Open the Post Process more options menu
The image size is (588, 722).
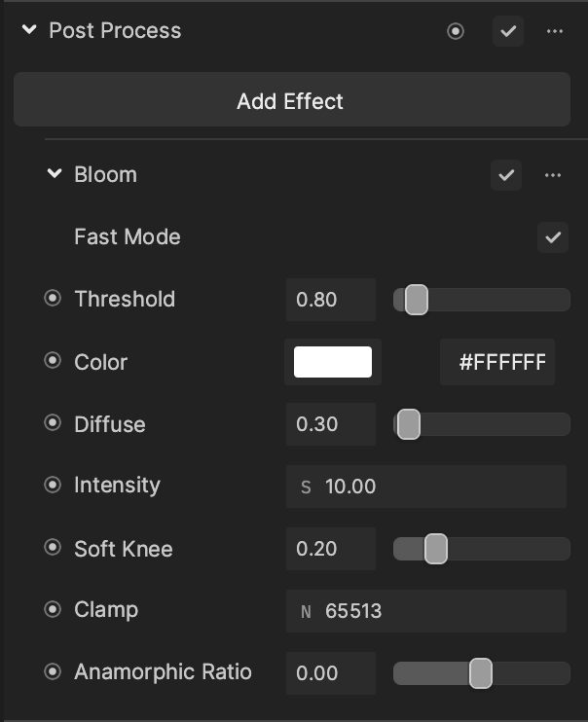554,31
